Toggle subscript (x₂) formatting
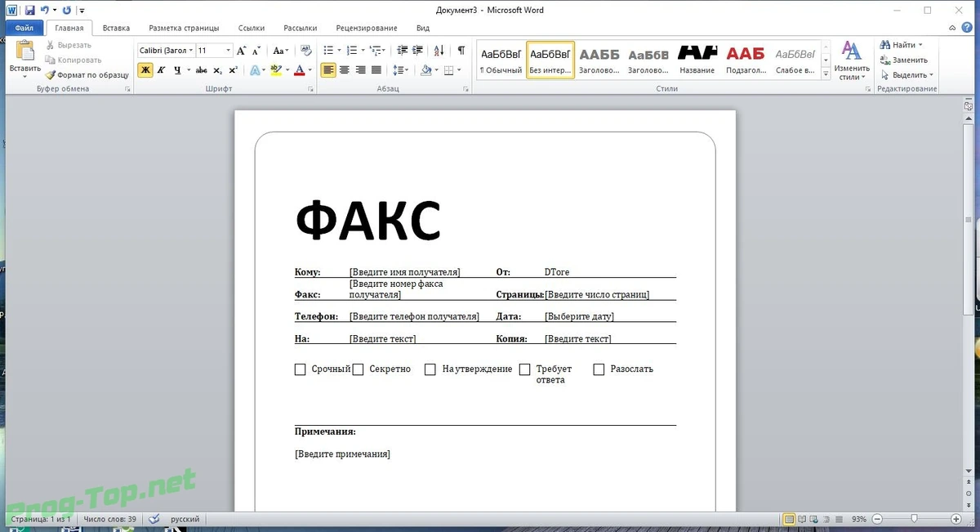This screenshot has height=532, width=980. (x=217, y=70)
